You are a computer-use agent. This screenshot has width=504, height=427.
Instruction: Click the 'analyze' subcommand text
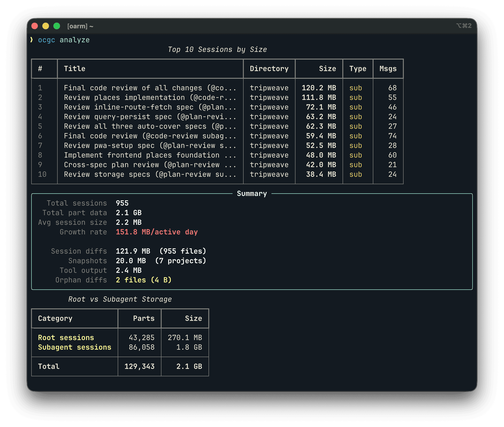[74, 40]
